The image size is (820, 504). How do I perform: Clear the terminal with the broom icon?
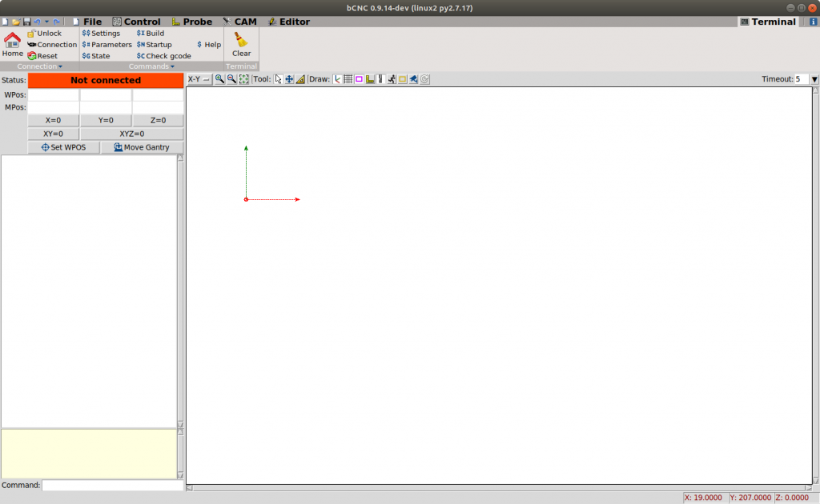tap(241, 44)
